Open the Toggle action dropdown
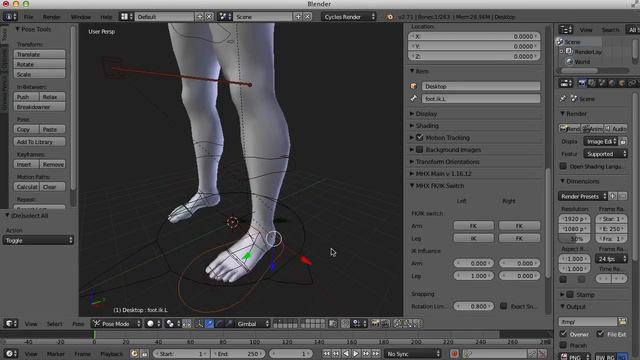Screen dimensions: 640x360 (38, 240)
